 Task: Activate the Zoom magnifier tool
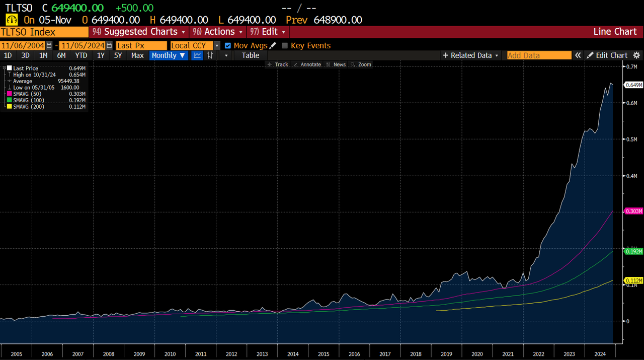point(361,64)
